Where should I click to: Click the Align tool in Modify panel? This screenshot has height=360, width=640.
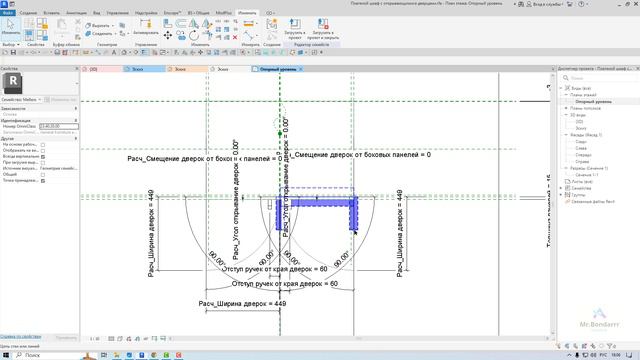(x=168, y=24)
